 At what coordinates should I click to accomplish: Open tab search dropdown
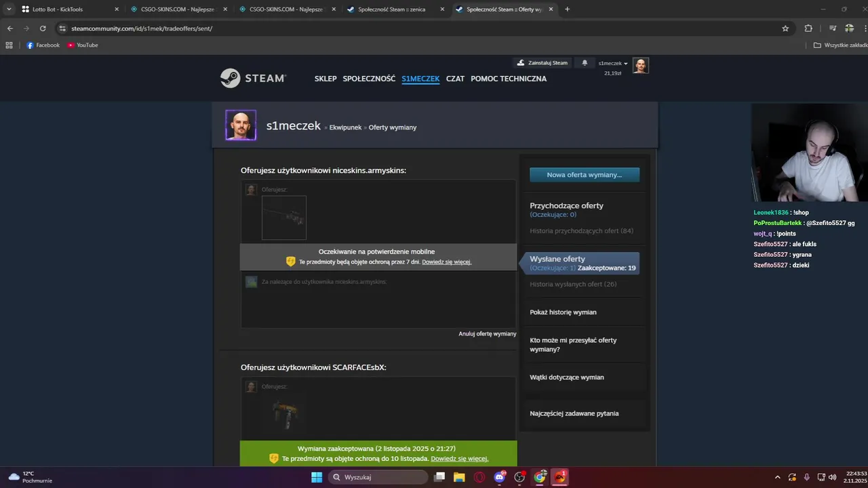[9, 9]
